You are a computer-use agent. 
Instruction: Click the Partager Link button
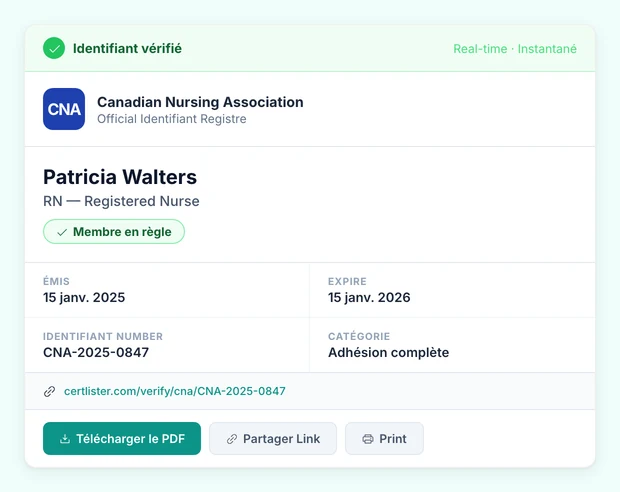pyautogui.click(x=273, y=439)
